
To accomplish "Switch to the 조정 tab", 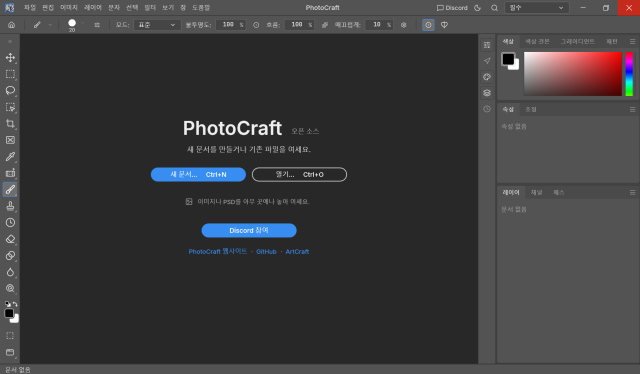I will [x=531, y=109].
